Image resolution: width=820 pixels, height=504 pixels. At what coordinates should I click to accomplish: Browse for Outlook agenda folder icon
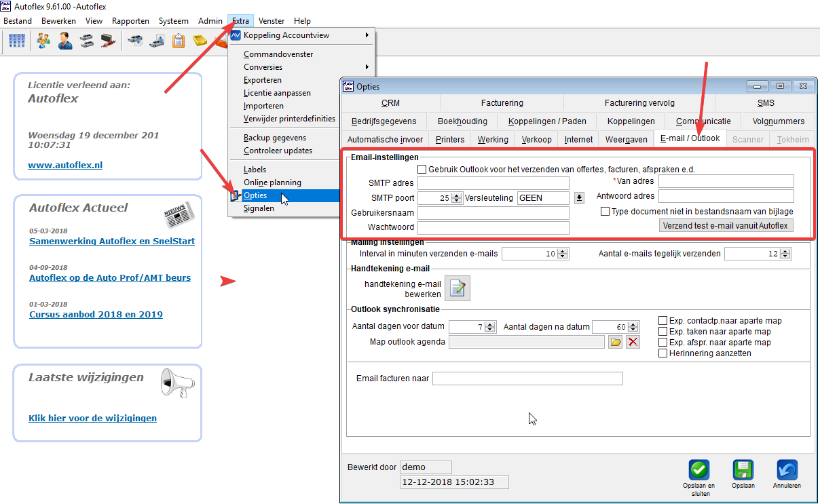tap(615, 342)
